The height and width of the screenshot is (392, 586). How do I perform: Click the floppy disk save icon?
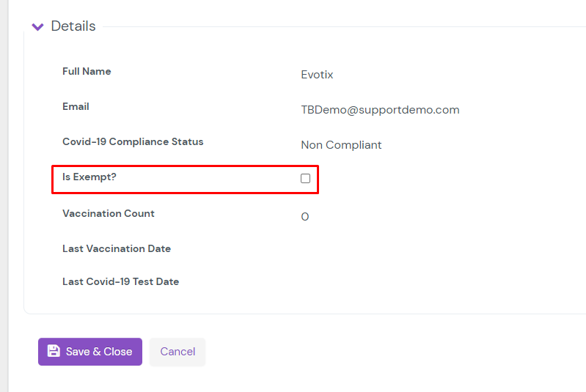[54, 351]
